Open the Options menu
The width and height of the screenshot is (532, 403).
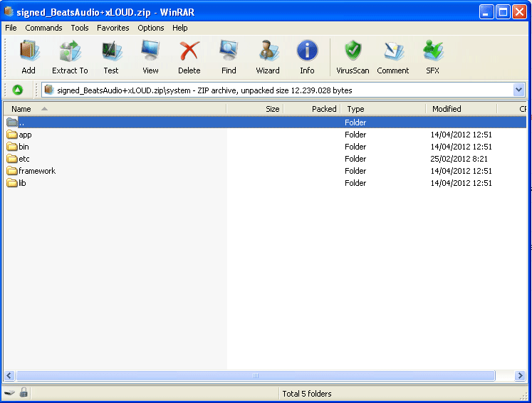pyautogui.click(x=151, y=28)
